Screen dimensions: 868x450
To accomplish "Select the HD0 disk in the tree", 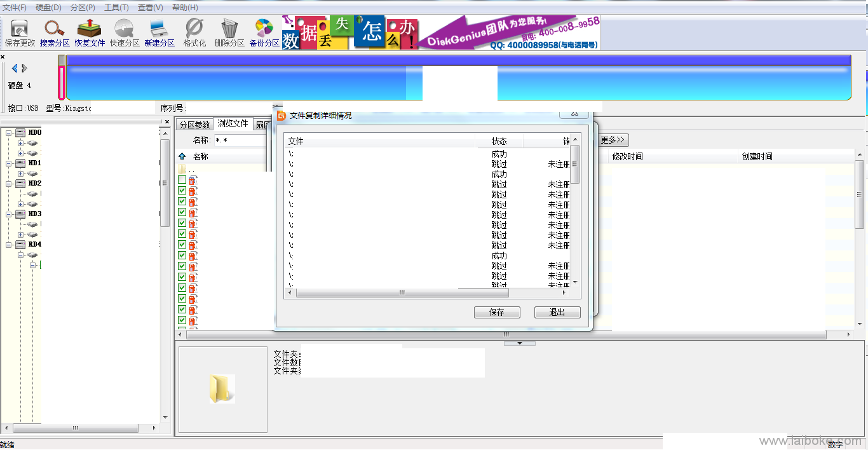I will [x=34, y=133].
